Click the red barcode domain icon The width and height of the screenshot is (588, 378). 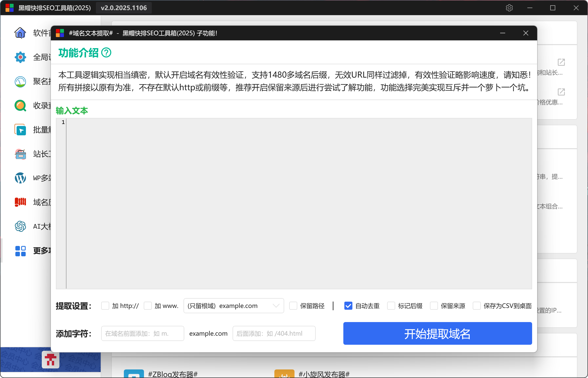pyautogui.click(x=20, y=202)
